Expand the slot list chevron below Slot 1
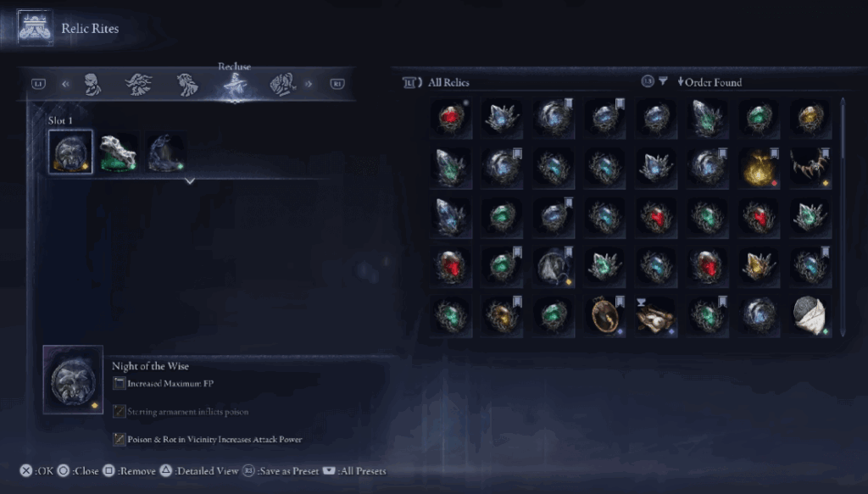This screenshot has width=868, height=494. click(x=190, y=180)
